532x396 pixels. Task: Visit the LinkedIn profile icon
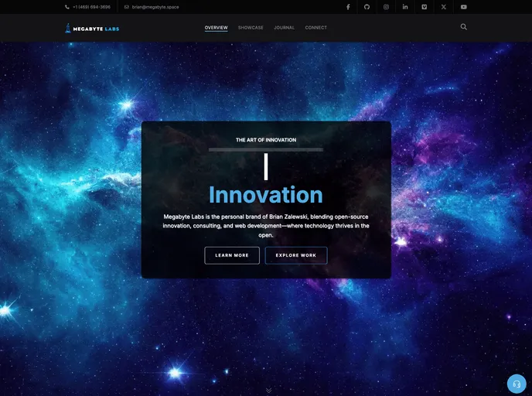pyautogui.click(x=405, y=7)
